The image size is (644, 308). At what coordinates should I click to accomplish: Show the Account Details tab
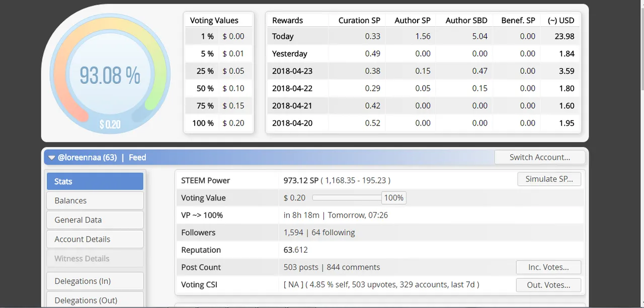pyautogui.click(x=95, y=239)
